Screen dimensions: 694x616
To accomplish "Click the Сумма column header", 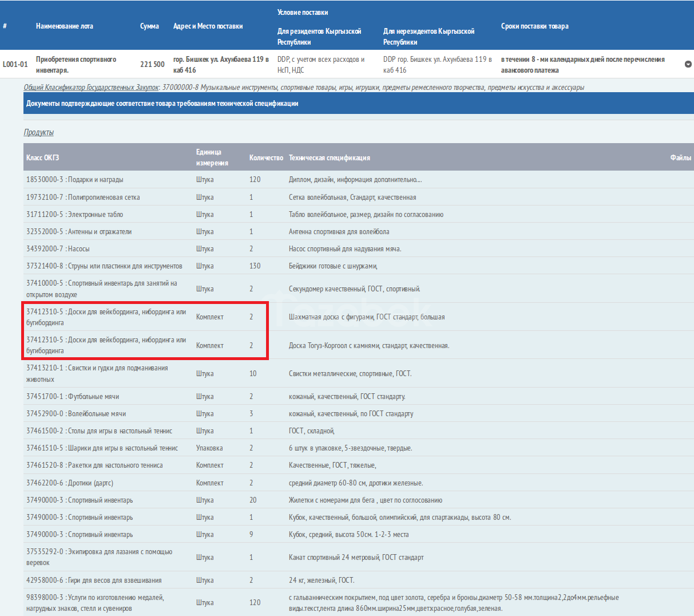I will click(149, 26).
